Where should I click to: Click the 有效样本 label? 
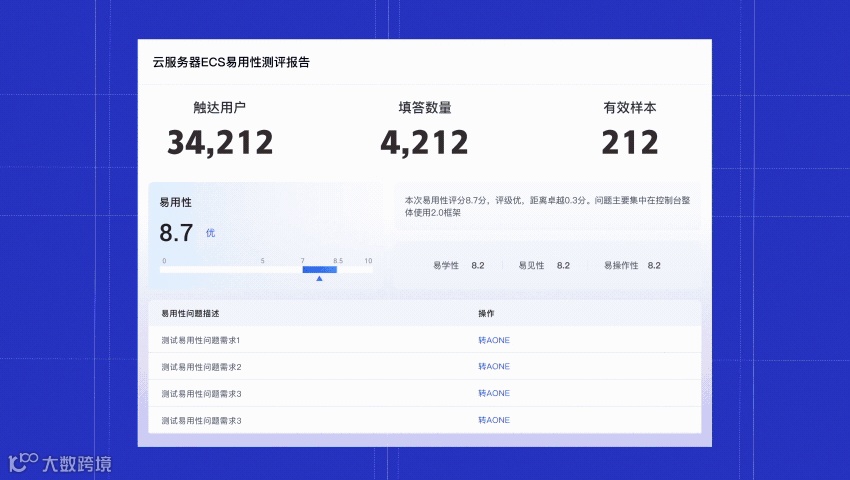tap(630, 107)
